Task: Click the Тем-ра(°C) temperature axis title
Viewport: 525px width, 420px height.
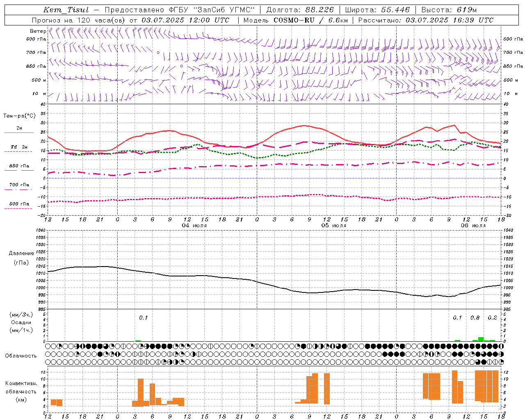Action: click(x=19, y=116)
